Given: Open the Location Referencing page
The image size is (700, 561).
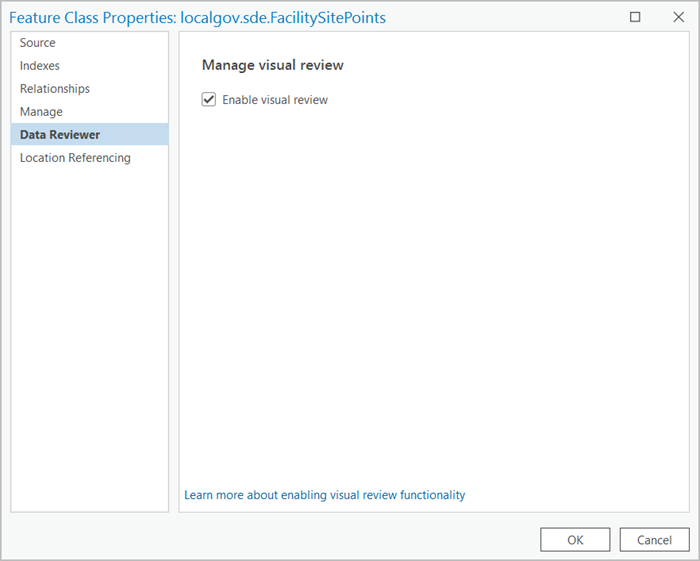Looking at the screenshot, I should pyautogui.click(x=75, y=158).
